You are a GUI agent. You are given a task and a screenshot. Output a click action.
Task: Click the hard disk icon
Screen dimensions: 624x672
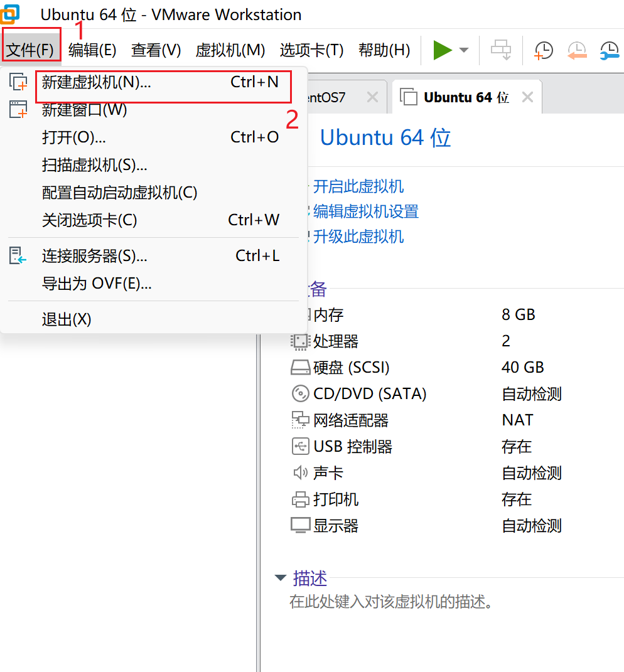(x=300, y=367)
